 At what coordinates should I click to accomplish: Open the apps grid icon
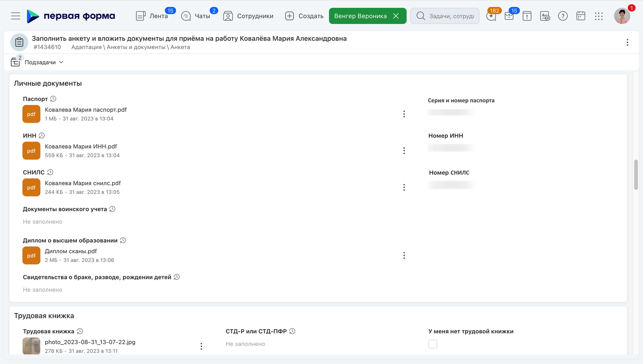coord(599,16)
